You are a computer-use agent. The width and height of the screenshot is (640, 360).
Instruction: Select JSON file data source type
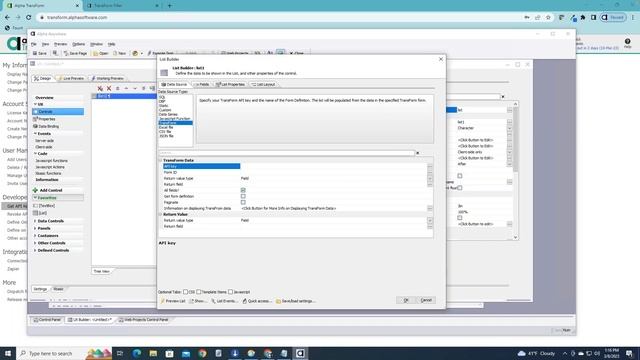point(166,136)
